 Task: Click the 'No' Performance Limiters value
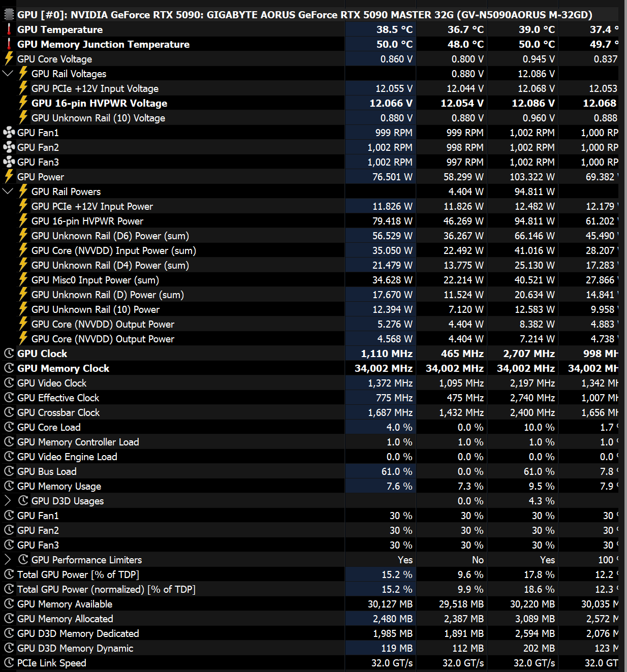(478, 560)
